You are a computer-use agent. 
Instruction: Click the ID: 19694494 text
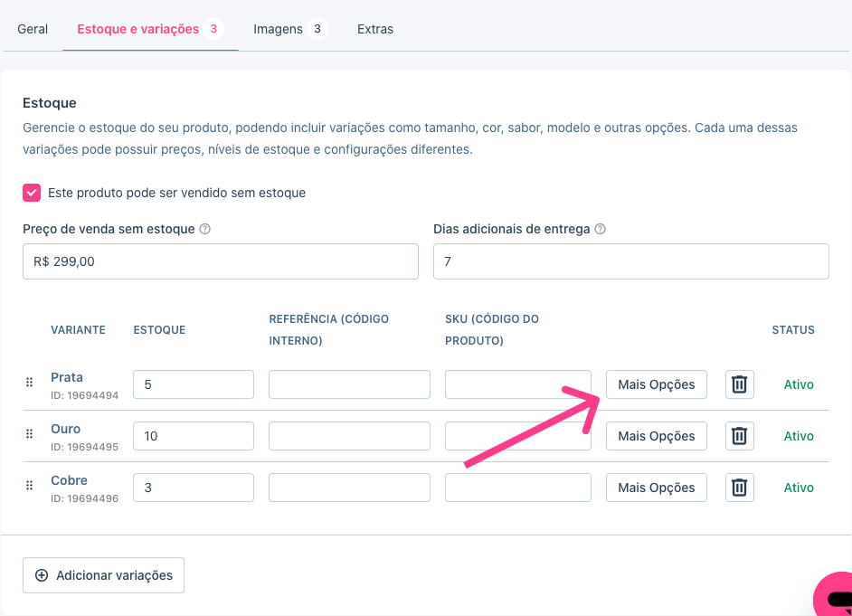tap(85, 395)
